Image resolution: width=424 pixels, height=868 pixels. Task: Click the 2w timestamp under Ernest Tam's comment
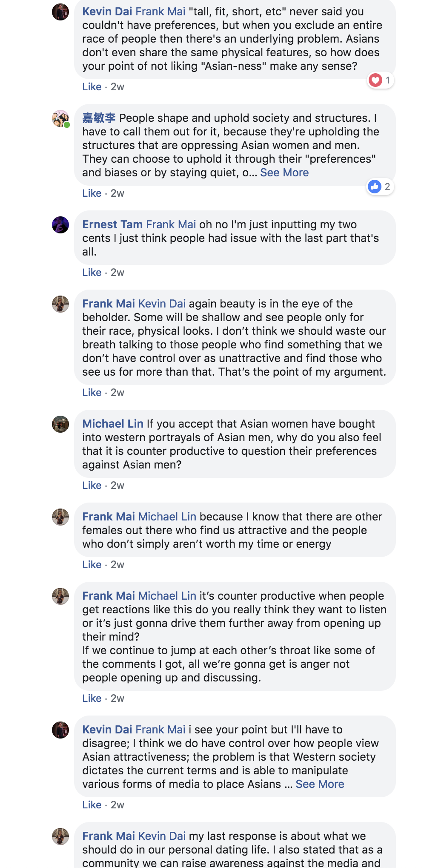[117, 272]
